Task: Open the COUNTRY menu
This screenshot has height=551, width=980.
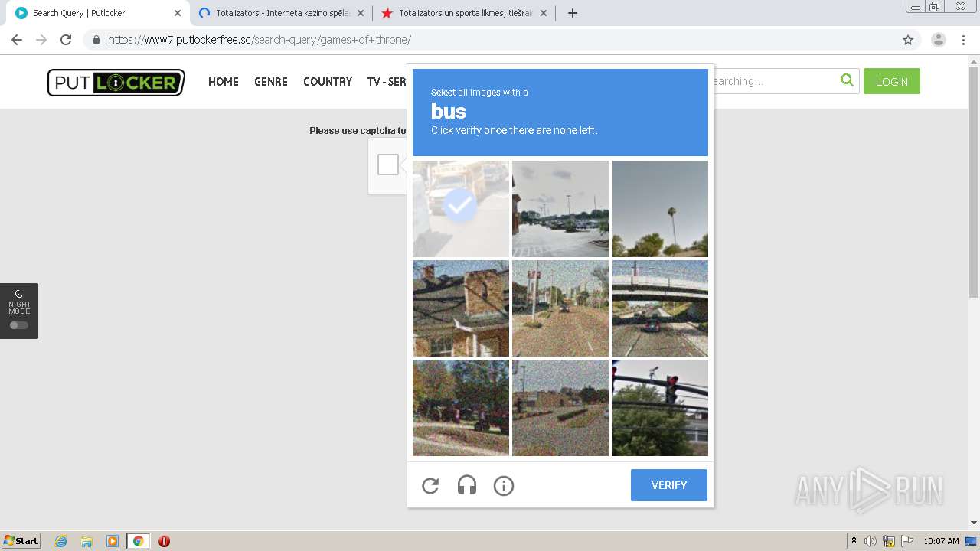Action: (328, 82)
